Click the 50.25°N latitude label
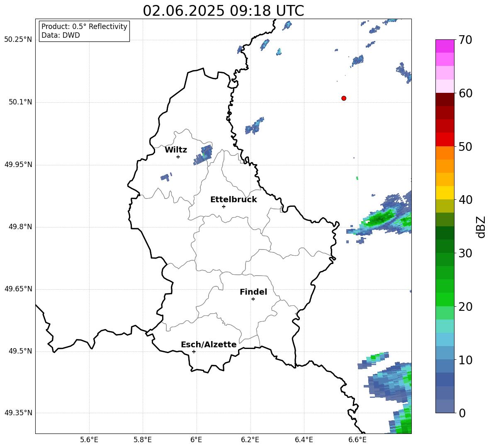Viewport: 491px width, 448px height. tap(18, 40)
